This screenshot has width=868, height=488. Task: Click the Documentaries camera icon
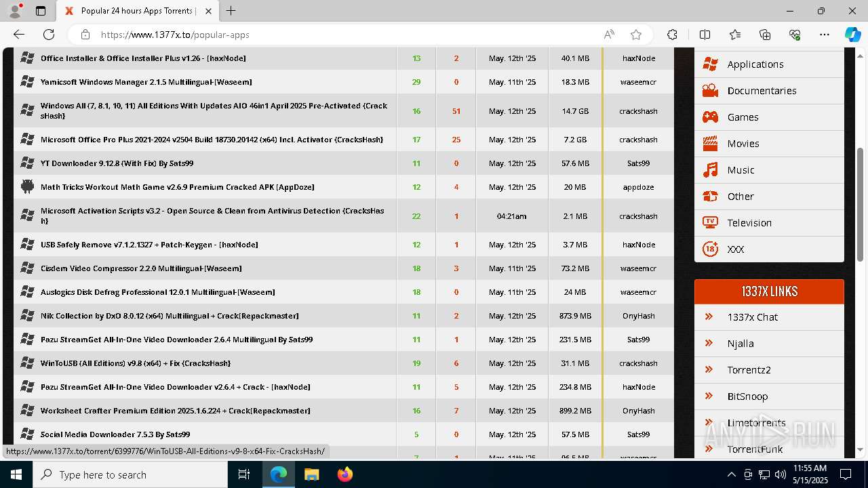(710, 91)
